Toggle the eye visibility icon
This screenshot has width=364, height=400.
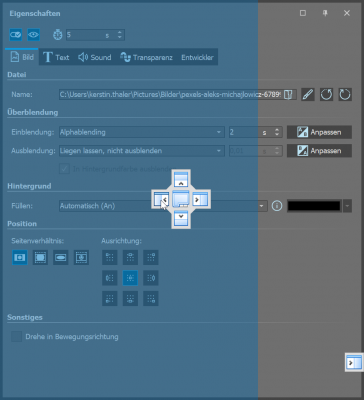click(33, 35)
